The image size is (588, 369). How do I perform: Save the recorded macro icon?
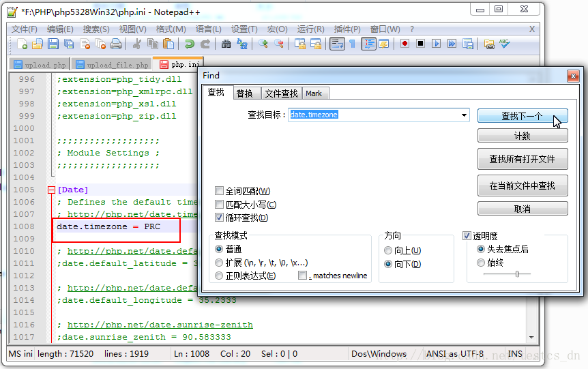click(x=468, y=44)
